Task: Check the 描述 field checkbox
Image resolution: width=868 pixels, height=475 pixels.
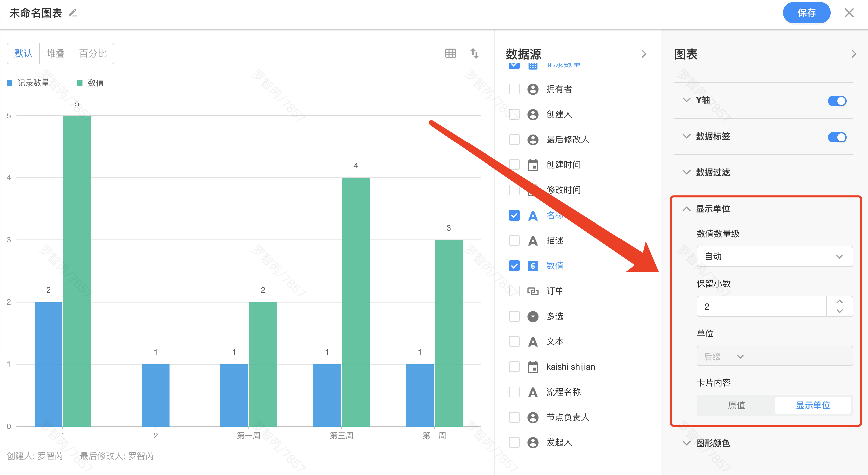Action: [x=514, y=240]
